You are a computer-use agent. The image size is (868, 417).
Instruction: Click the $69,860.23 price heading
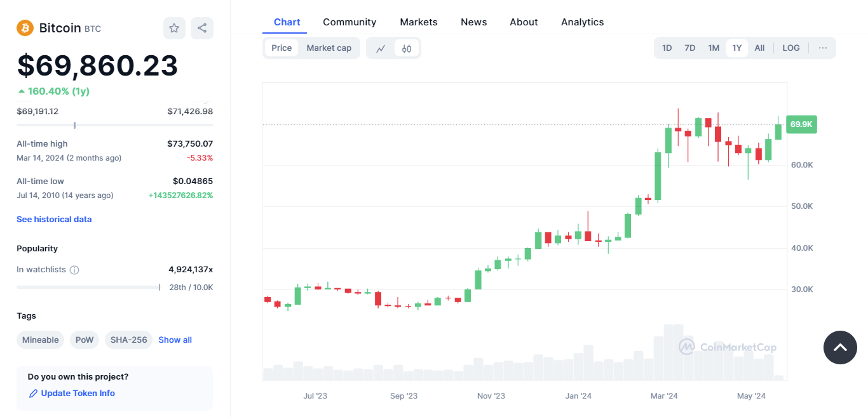[x=97, y=66]
